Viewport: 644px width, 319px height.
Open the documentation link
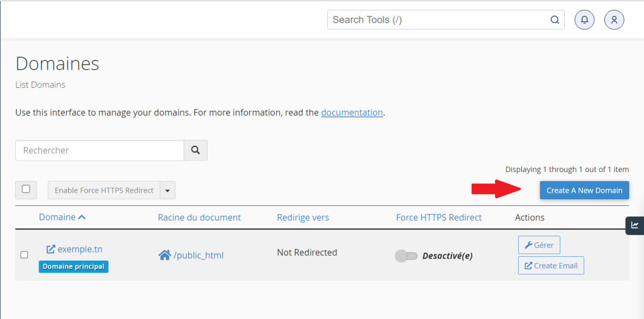pos(352,112)
